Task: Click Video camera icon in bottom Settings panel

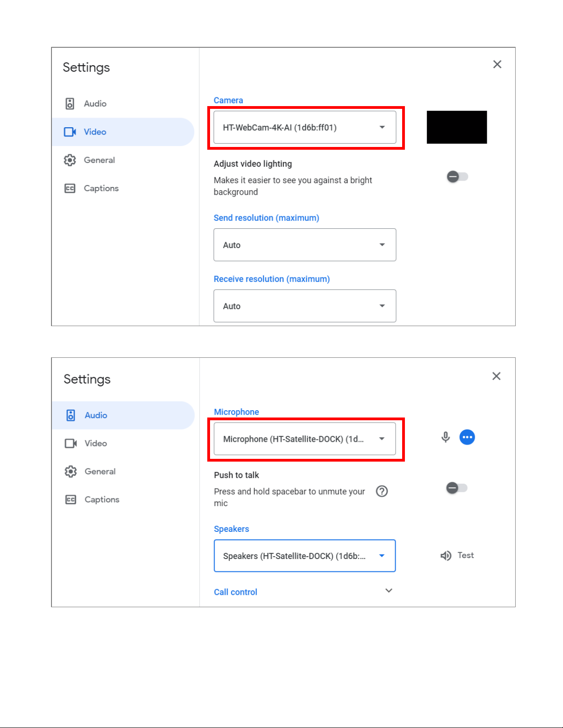Action: tap(71, 443)
